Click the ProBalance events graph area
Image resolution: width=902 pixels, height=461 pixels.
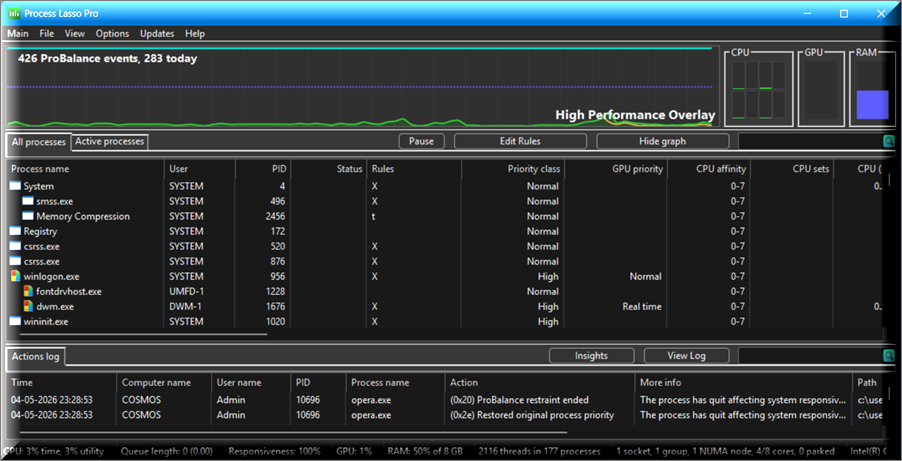point(361,86)
